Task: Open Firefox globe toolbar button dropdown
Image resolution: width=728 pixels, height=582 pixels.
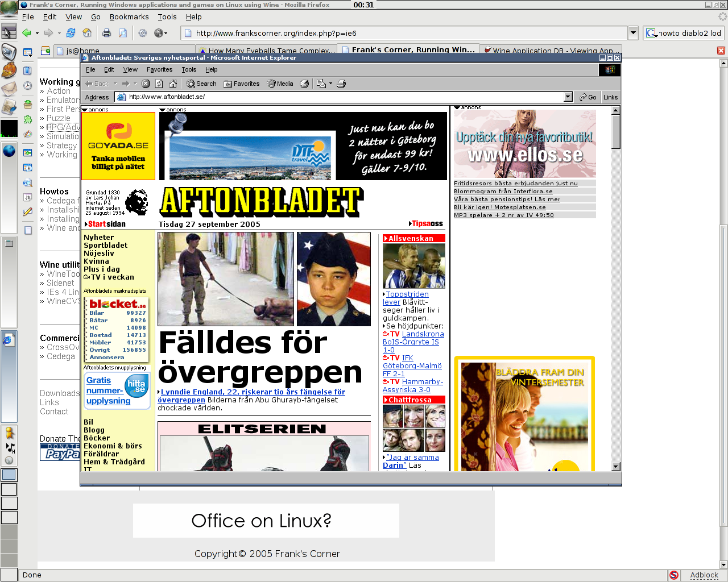Action: 166,34
